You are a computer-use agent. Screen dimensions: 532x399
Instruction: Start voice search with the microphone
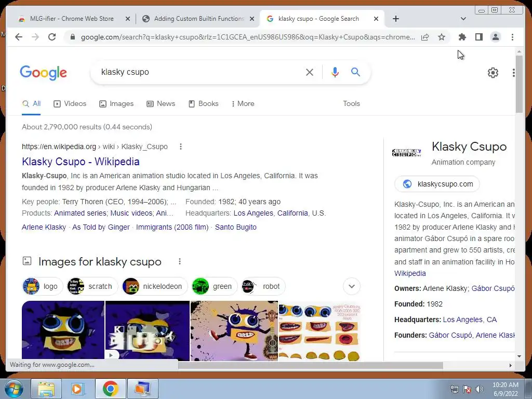tap(335, 72)
